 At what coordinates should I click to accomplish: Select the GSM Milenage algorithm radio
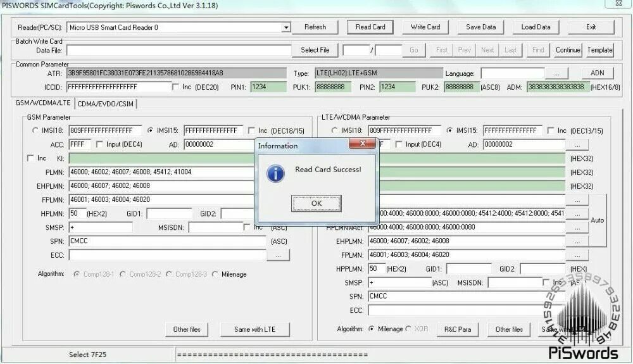click(x=215, y=274)
